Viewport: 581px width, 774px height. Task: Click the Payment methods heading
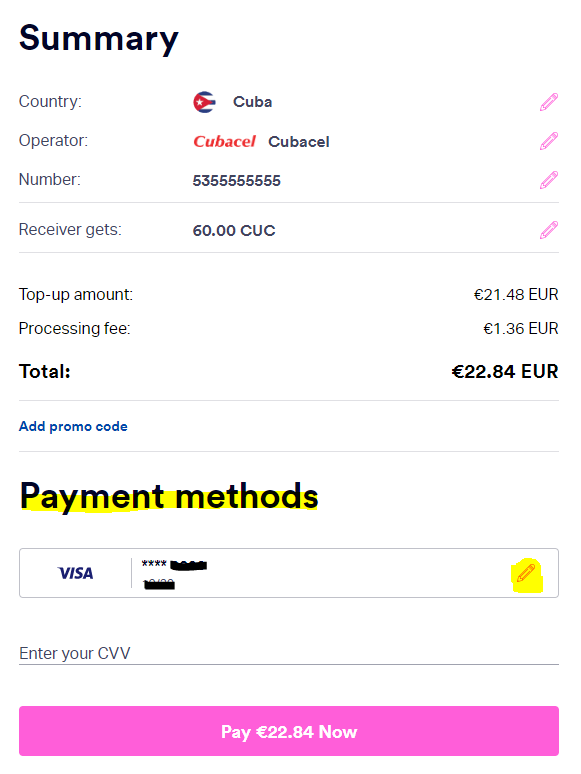click(169, 497)
